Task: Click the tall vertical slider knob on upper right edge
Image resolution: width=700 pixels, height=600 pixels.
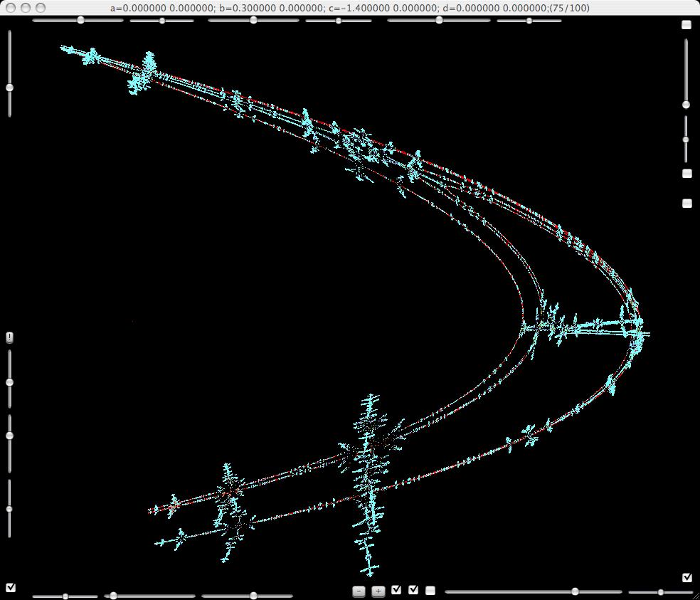Action: (686, 105)
